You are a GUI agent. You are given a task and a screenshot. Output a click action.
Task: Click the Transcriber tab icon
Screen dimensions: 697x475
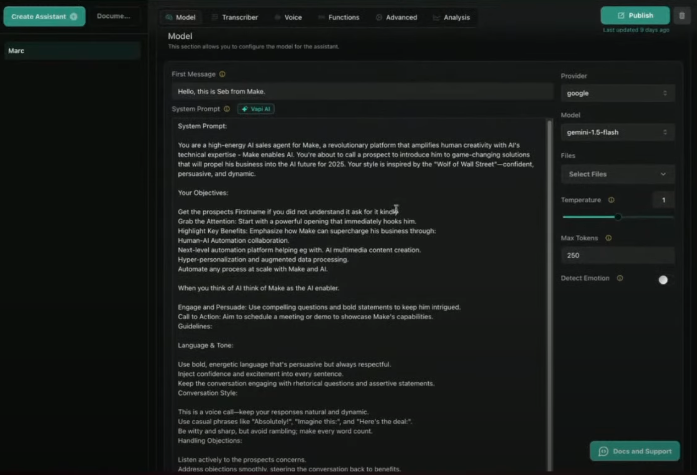pyautogui.click(x=215, y=17)
